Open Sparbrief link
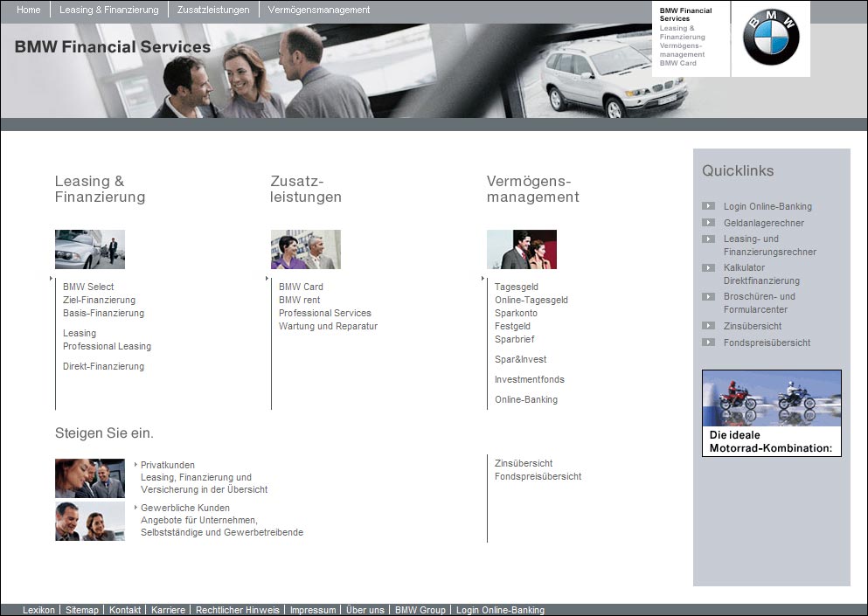Screen dimensions: 868x616 514,339
